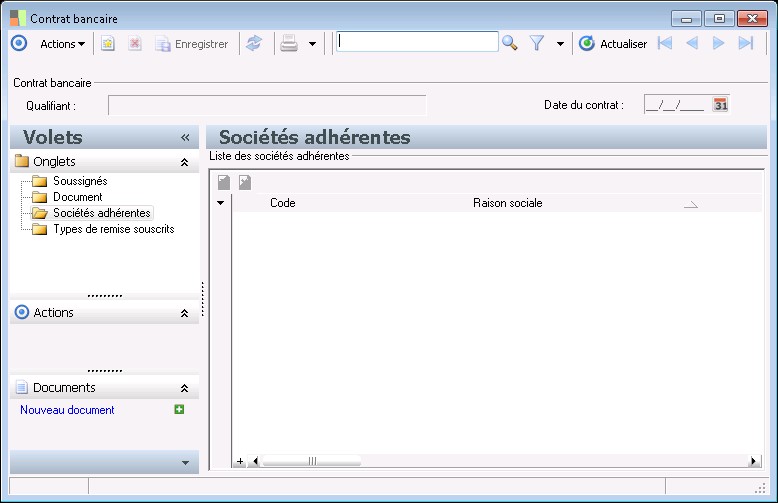Click the sort indicator triangle in grid header
The width and height of the screenshot is (778, 503).
tap(691, 204)
